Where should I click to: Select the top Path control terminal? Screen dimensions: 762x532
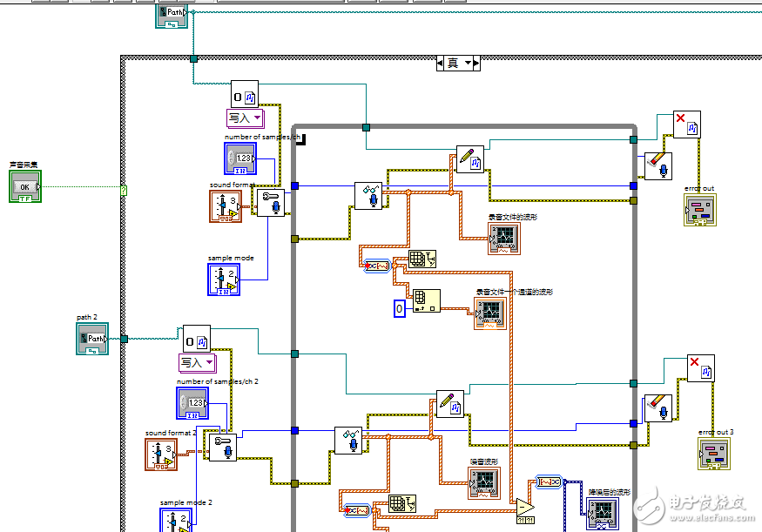coord(172,17)
